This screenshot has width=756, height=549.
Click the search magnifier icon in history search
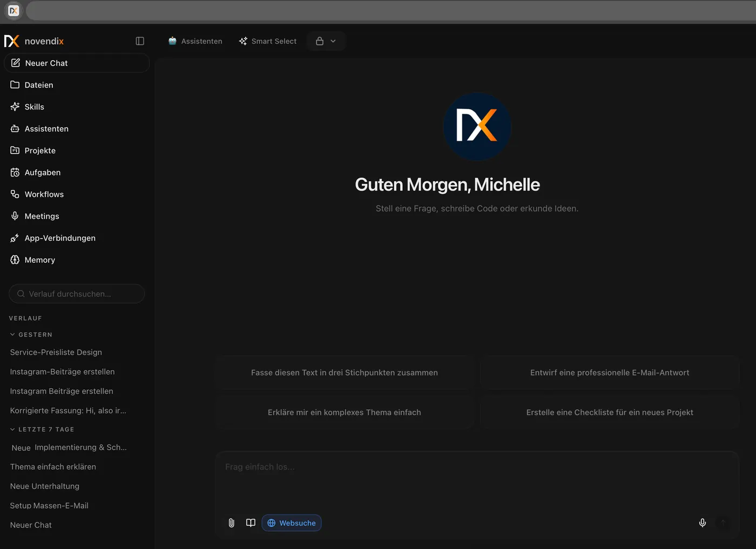click(x=21, y=294)
